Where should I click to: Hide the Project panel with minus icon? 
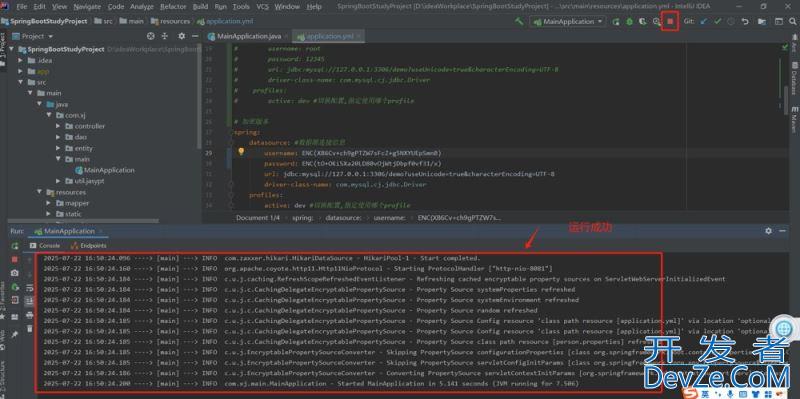[x=195, y=36]
